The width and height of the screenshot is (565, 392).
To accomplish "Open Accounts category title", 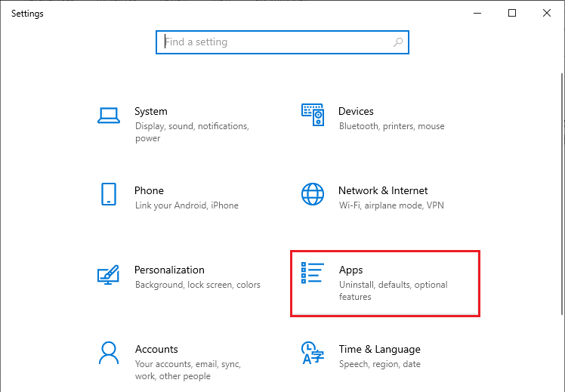I will (x=156, y=349).
